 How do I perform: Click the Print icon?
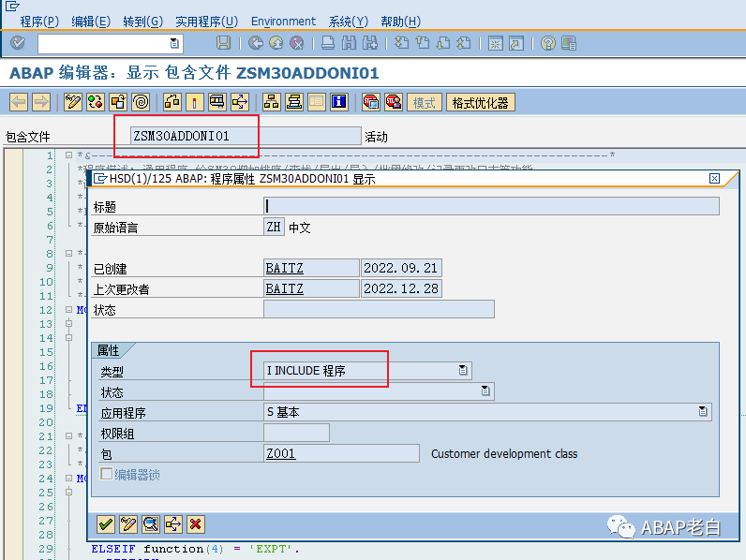click(x=328, y=43)
